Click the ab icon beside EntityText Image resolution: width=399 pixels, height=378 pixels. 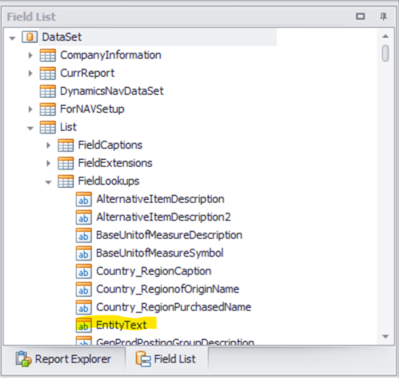pos(83,325)
